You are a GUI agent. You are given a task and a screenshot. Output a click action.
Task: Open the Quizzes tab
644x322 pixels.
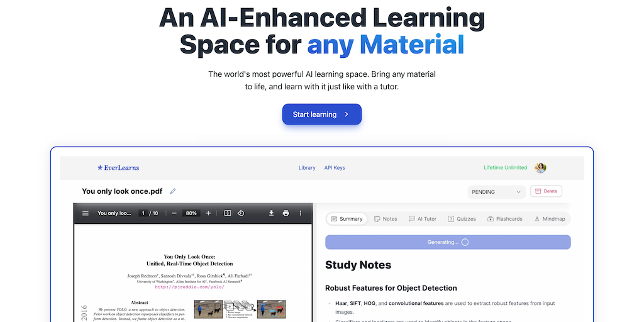pyautogui.click(x=462, y=219)
